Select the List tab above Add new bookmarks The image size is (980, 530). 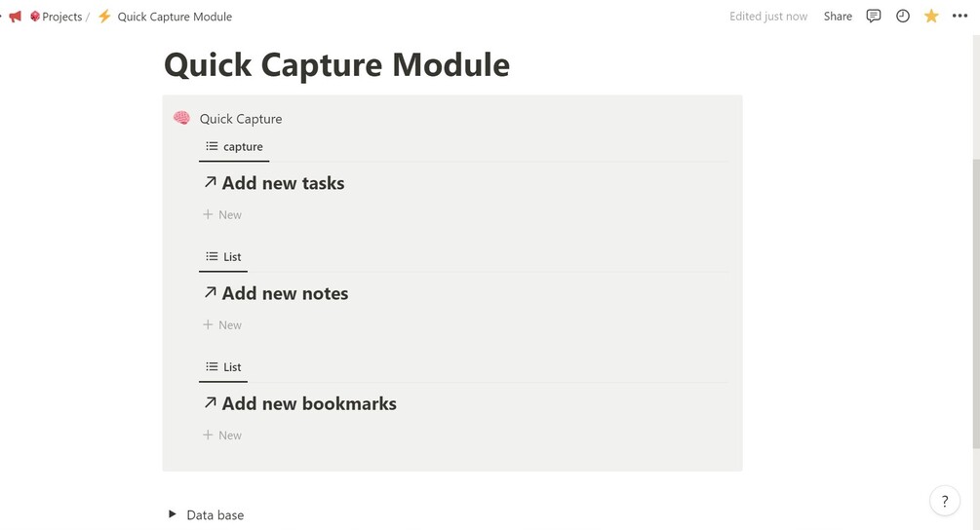(x=223, y=367)
